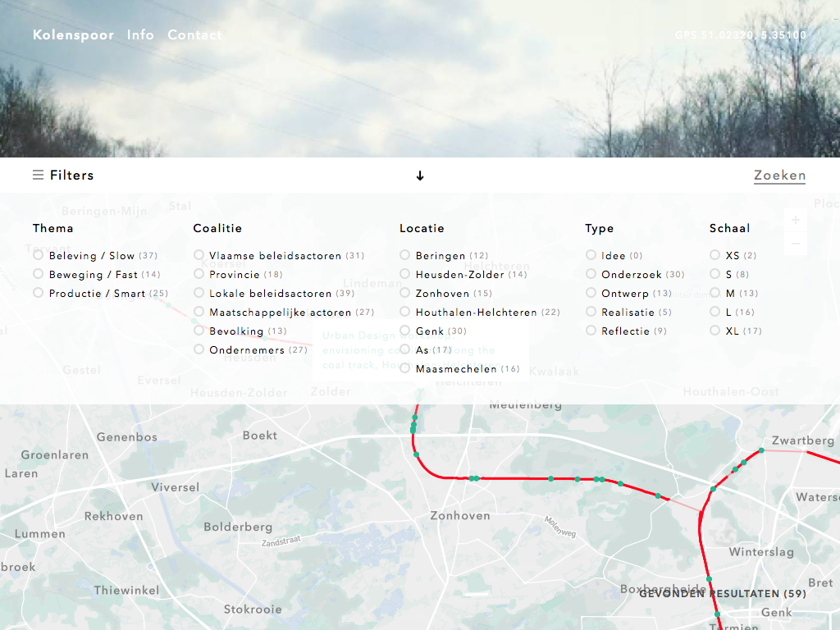Open the Kolenspoor home link
Screen dimensions: 840x630
pos(73,34)
